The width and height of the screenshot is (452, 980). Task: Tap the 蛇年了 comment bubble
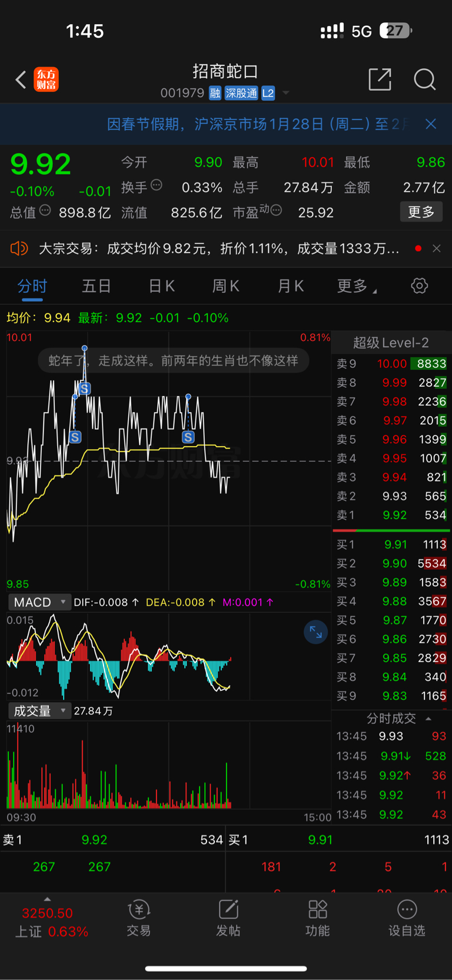click(x=173, y=360)
